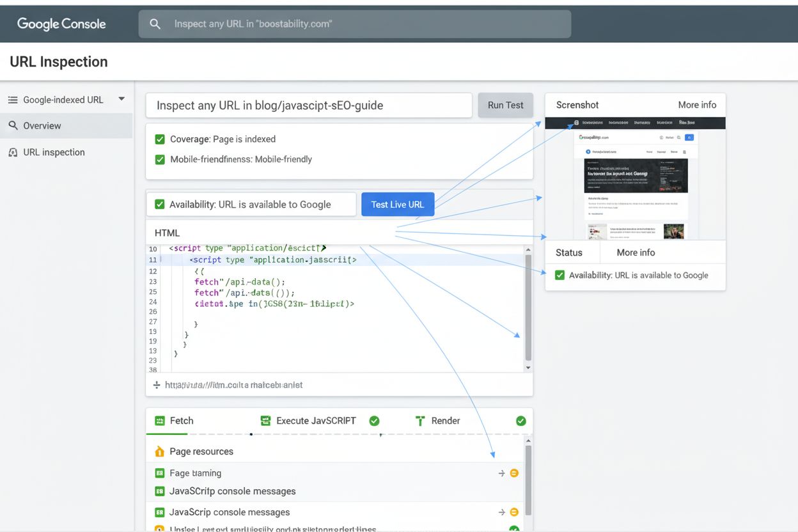Toggle the Coverage: Page is indexed checkbox
Viewport: 798px width, 532px height.
[x=160, y=139]
